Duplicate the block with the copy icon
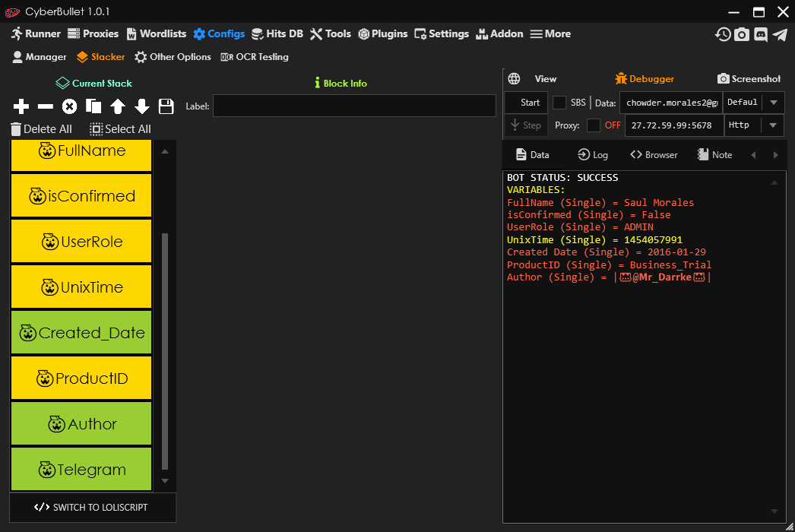 (93, 106)
